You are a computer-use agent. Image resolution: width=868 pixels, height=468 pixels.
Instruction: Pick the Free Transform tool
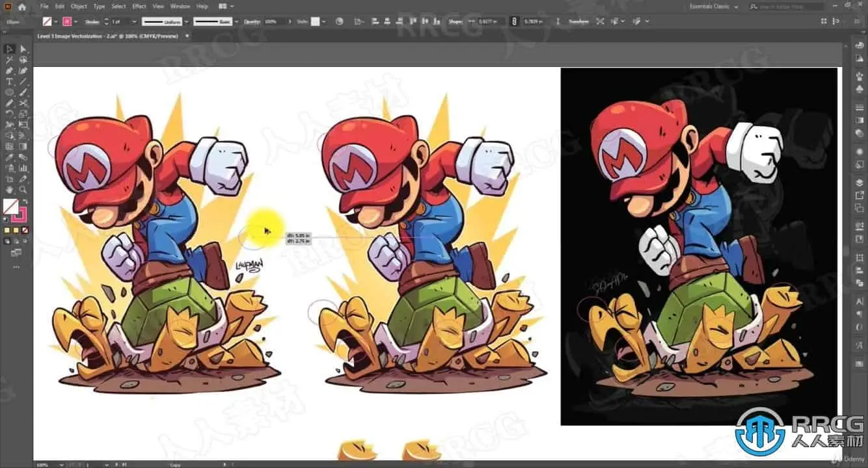(x=23, y=125)
